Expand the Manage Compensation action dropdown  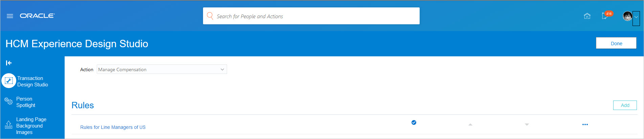coord(222,69)
